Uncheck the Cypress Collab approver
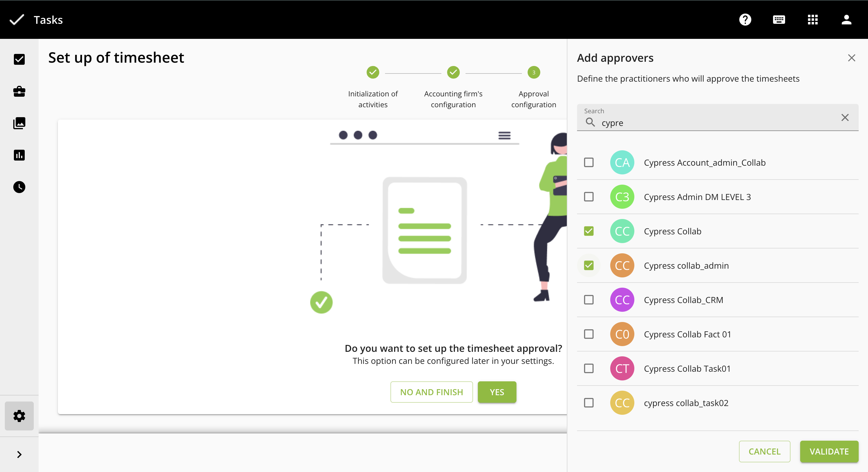The width and height of the screenshot is (868, 472). coord(589,231)
